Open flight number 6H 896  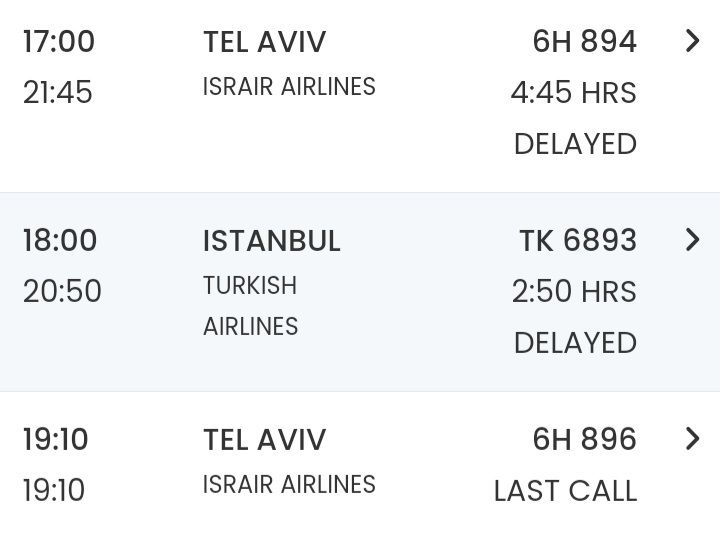[x=584, y=440]
